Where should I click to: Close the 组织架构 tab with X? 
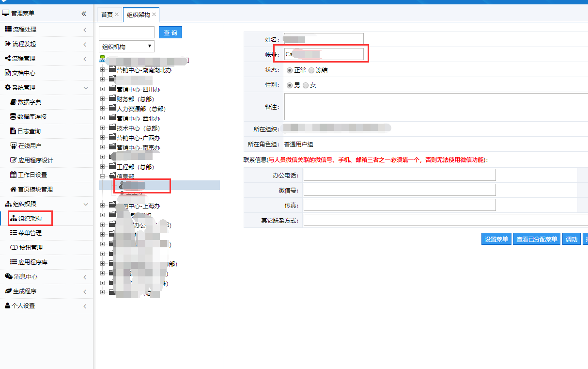coord(154,15)
